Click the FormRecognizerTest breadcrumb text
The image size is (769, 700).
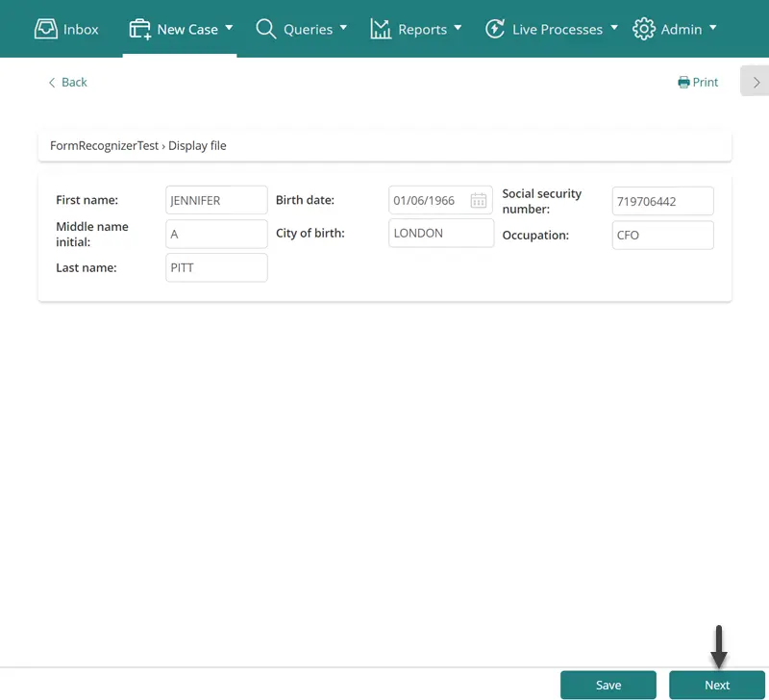click(104, 146)
